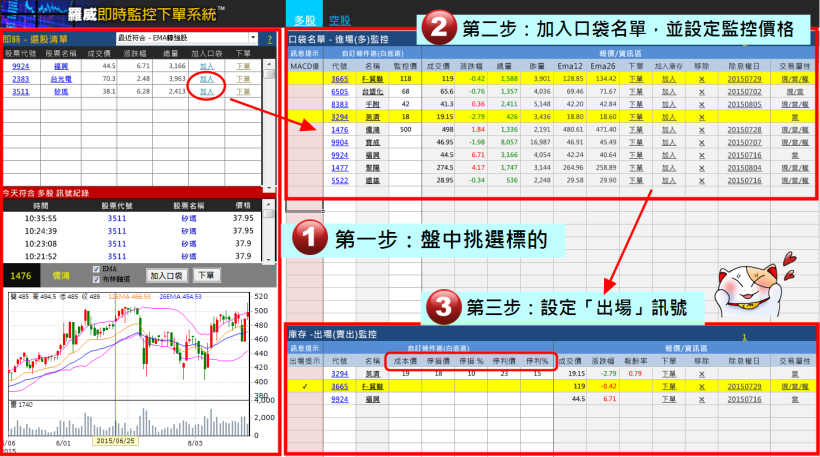Screen dimensions: 820x457
Task: Remove stock 9924 from the pocket list
Action: (701, 155)
